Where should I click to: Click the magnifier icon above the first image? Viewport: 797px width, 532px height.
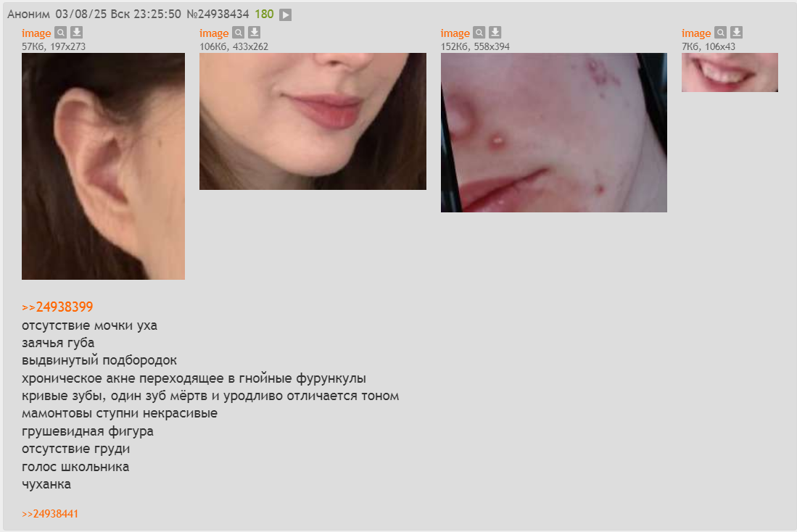point(60,33)
